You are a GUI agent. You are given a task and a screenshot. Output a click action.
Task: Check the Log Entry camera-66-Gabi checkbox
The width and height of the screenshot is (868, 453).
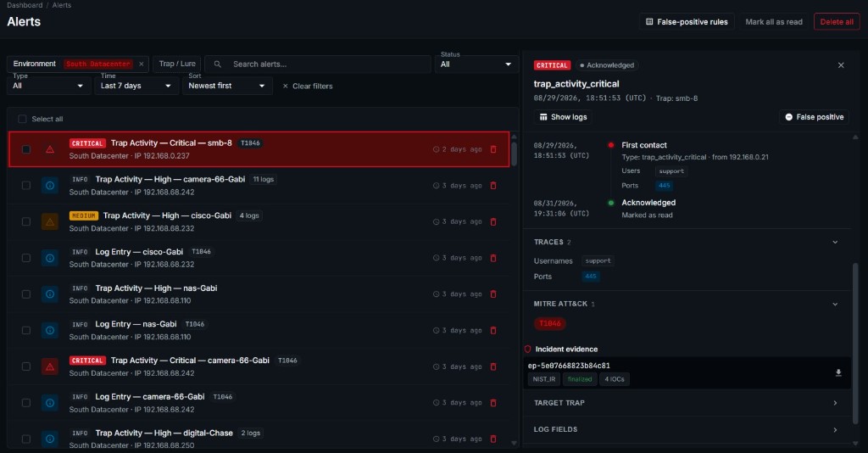pyautogui.click(x=26, y=403)
